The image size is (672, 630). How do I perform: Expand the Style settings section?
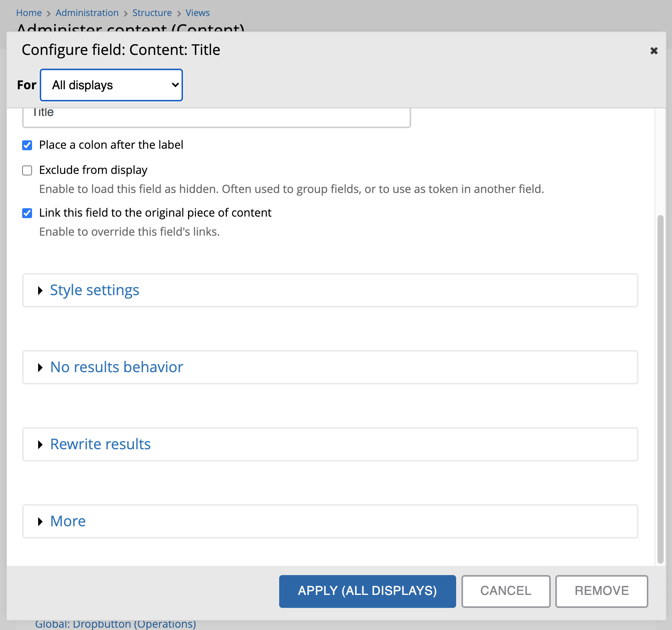95,290
